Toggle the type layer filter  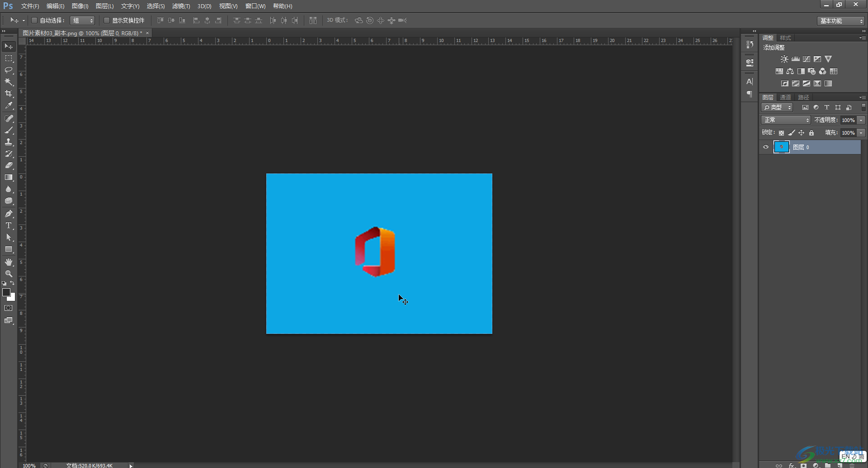tap(827, 108)
